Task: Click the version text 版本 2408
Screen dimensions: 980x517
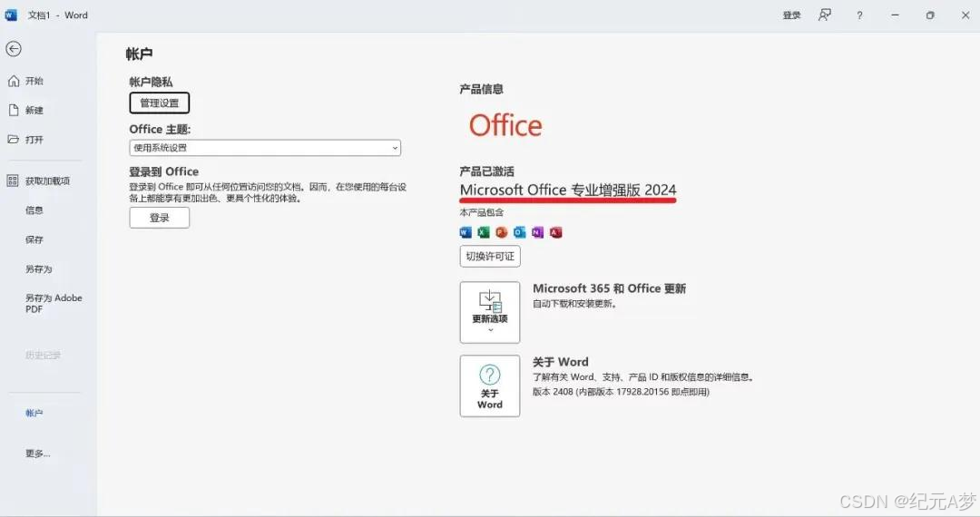Action: (x=553, y=392)
